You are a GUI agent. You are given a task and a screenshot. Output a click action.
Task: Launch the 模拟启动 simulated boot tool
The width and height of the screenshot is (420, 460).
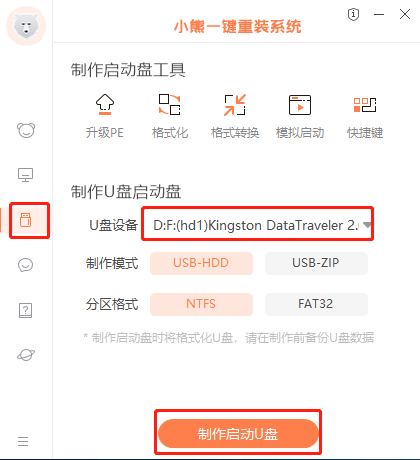(300, 116)
